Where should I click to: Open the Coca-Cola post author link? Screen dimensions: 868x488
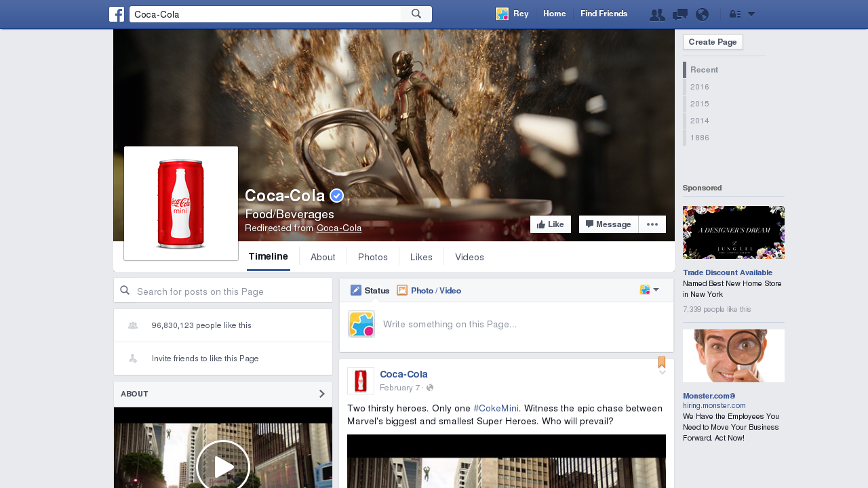click(403, 374)
